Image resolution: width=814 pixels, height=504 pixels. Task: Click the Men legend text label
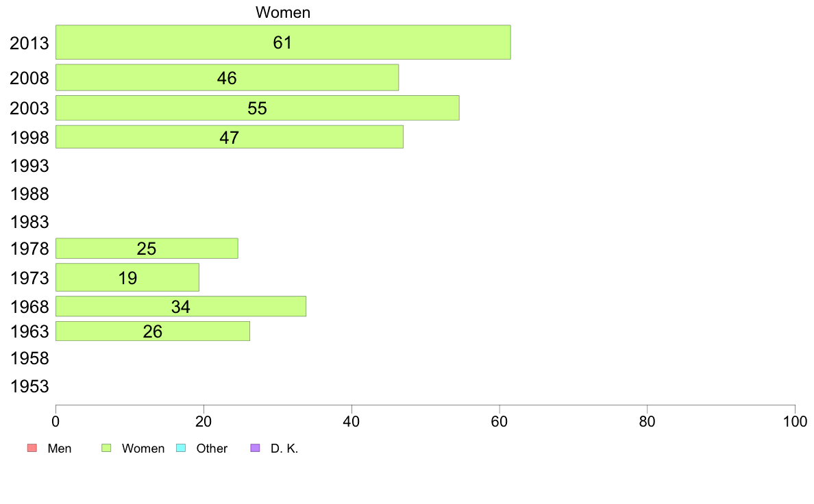(59, 449)
